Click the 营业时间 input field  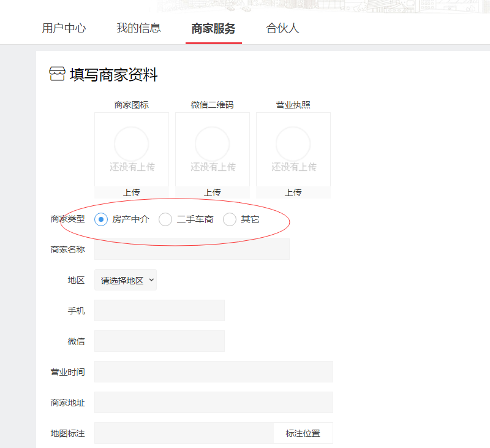point(213,372)
